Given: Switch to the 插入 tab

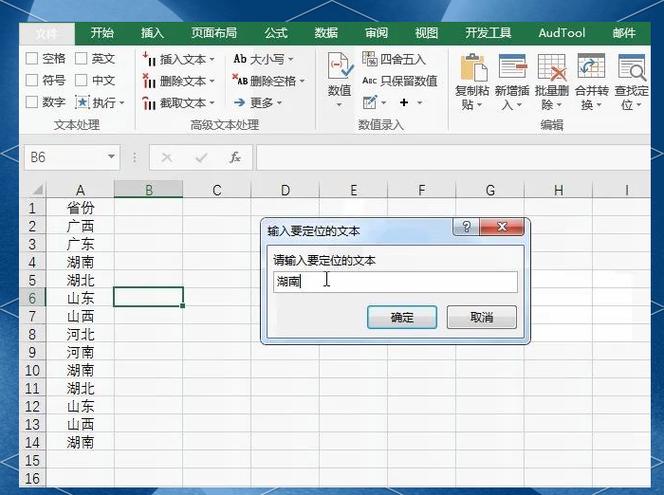Looking at the screenshot, I should click(152, 33).
